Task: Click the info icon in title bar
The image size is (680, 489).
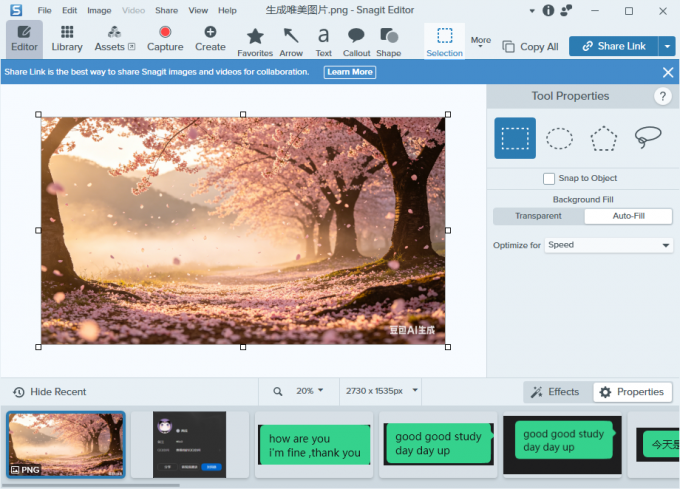Action: (548, 10)
